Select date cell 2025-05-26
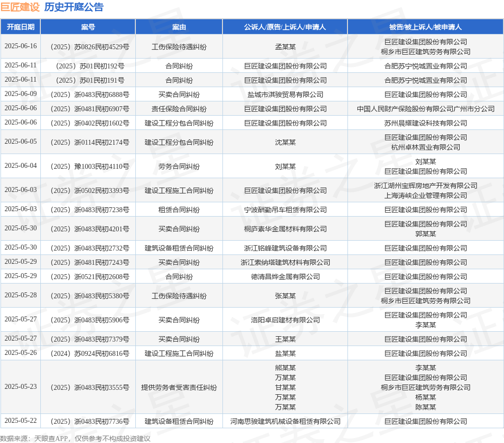This screenshot has height=443, width=504. pyautogui.click(x=21, y=352)
